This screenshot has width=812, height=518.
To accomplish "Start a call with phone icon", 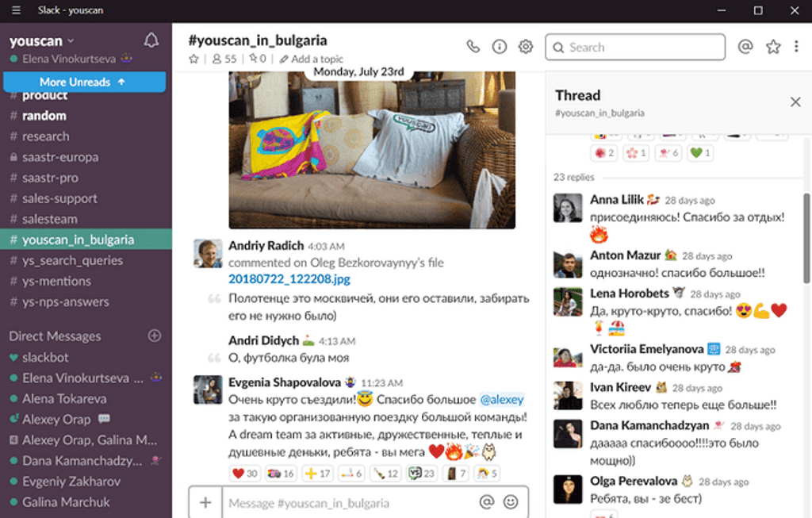I will click(x=473, y=47).
